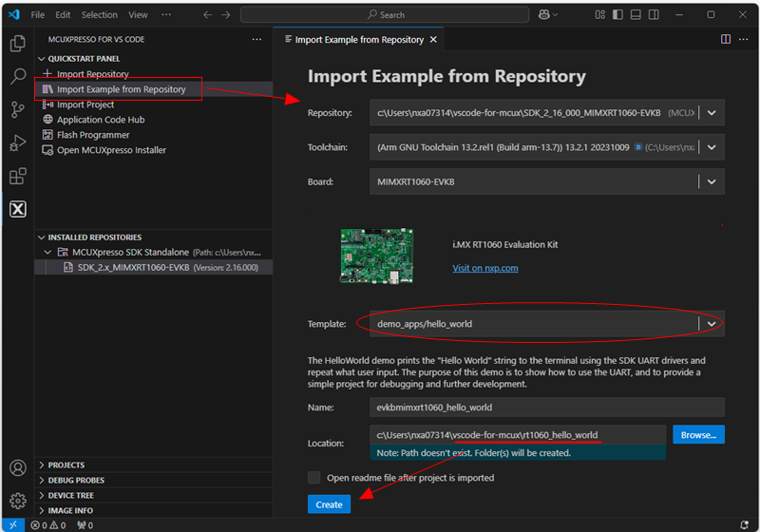Viewport: 760px width, 532px height.
Task: Open the Explorer view in activity bar
Action: click(17, 44)
